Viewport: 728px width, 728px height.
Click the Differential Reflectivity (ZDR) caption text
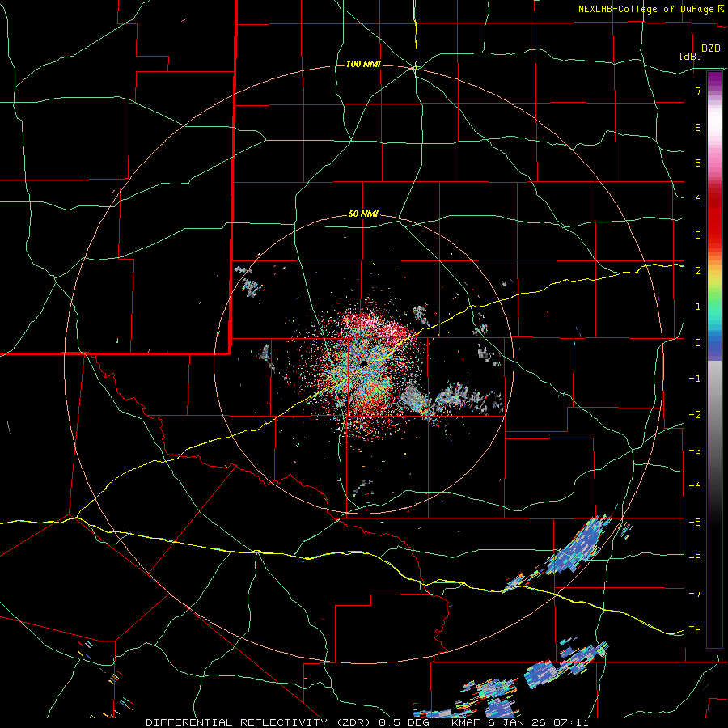point(260,722)
